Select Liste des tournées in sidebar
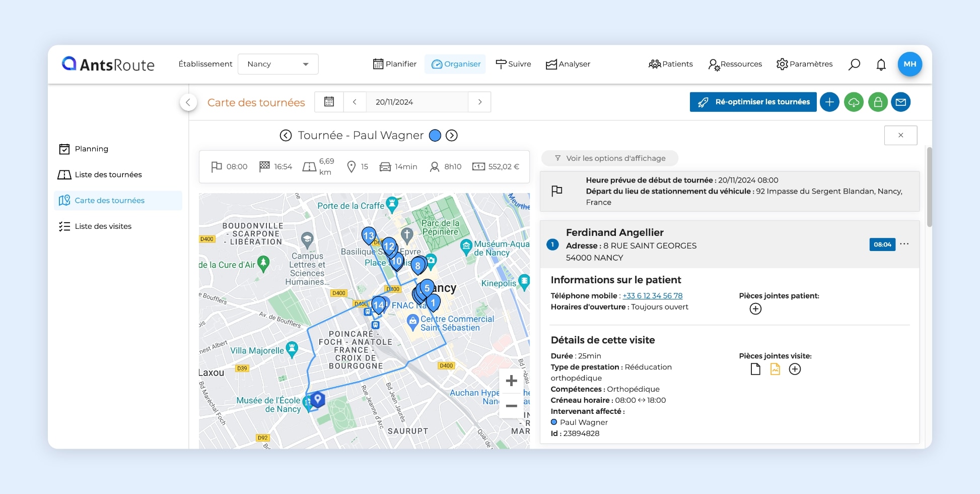 click(108, 174)
